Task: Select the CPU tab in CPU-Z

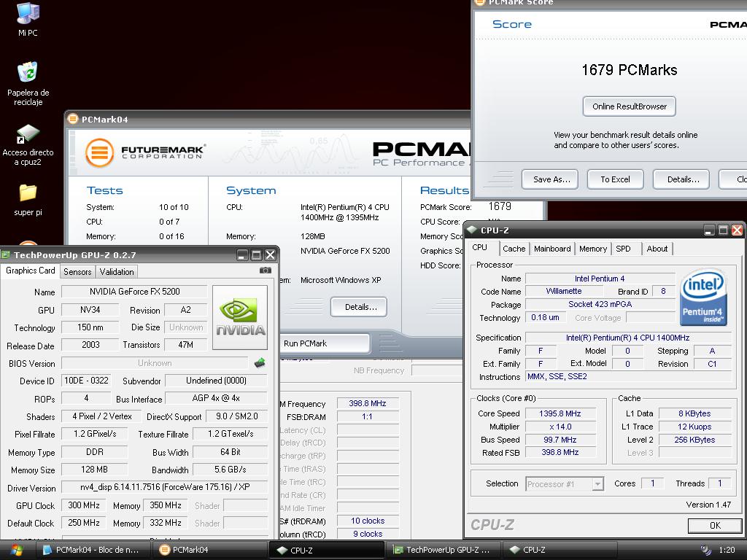Action: coord(480,248)
